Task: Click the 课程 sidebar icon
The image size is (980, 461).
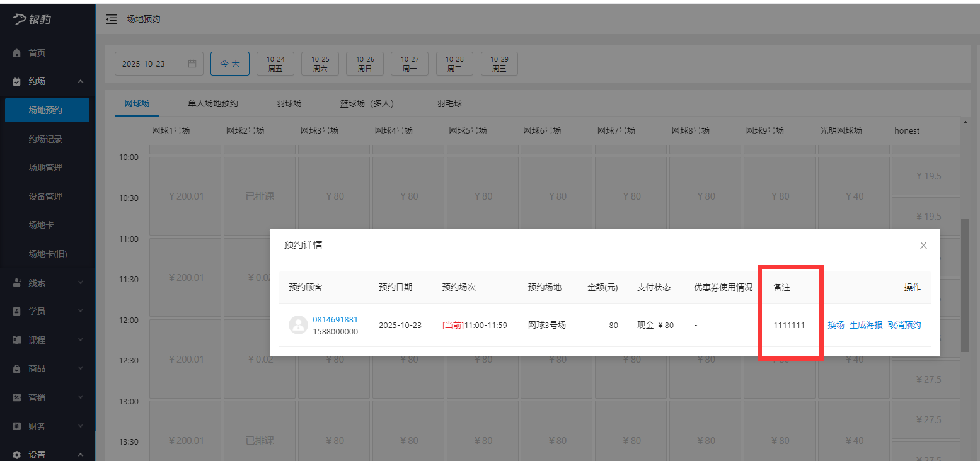Action: point(15,339)
